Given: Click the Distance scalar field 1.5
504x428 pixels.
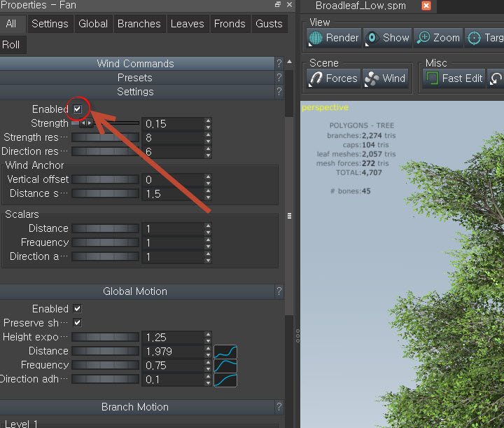Looking at the screenshot, I should [173, 194].
